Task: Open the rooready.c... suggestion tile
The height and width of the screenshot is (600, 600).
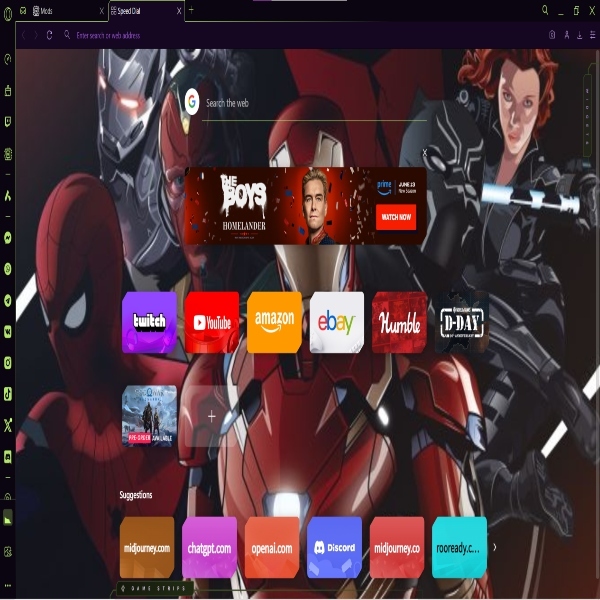Action: pyautogui.click(x=459, y=548)
